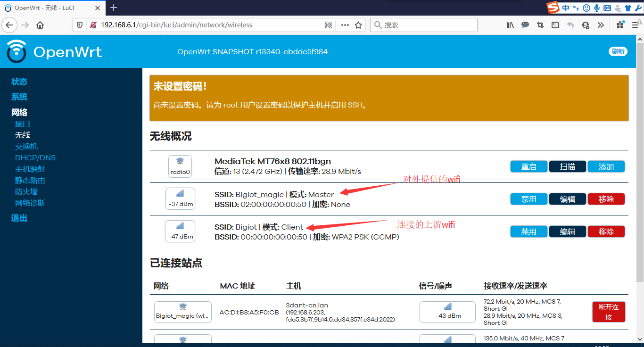Image resolution: width=644 pixels, height=347 pixels.
Task: Click the Firefox home icon
Action: [x=40, y=25]
